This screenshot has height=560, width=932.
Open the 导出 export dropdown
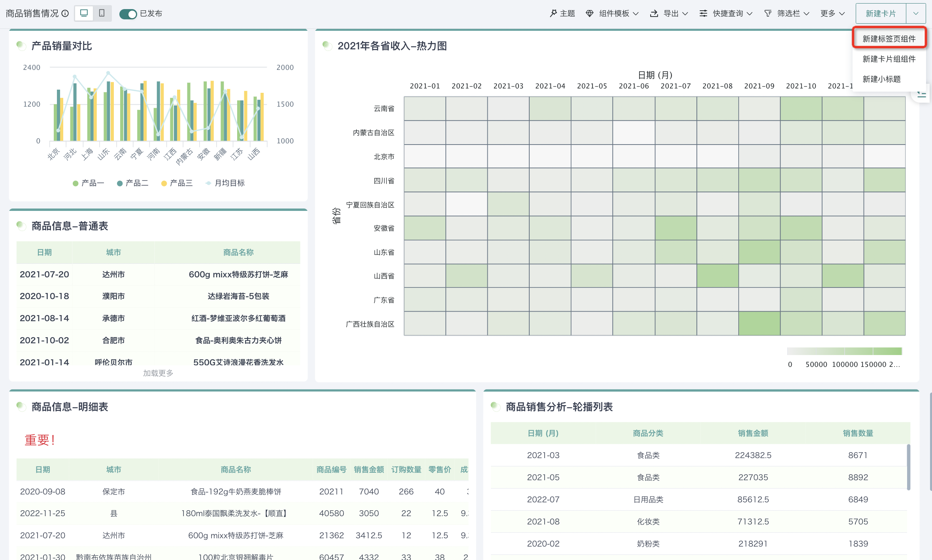[669, 13]
